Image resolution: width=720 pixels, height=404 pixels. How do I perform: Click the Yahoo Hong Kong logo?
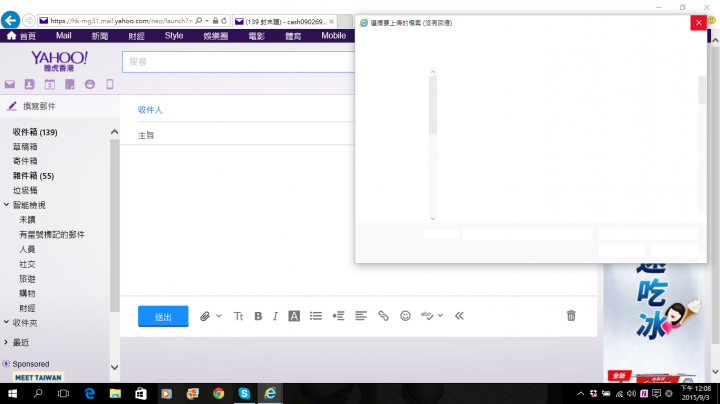pos(59,61)
